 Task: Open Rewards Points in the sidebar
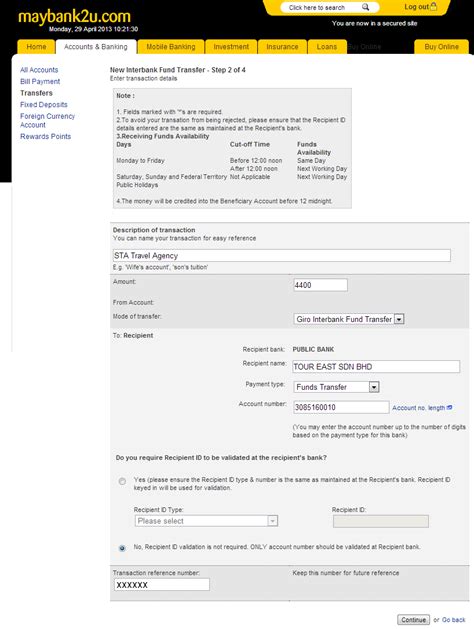45,136
